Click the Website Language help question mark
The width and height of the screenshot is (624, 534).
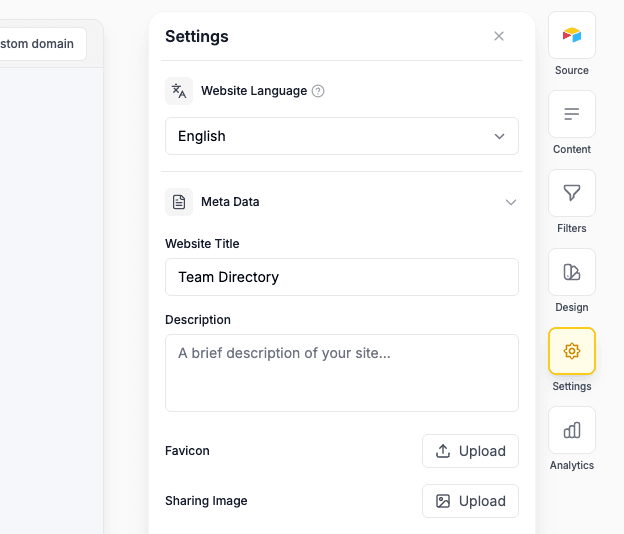(318, 91)
